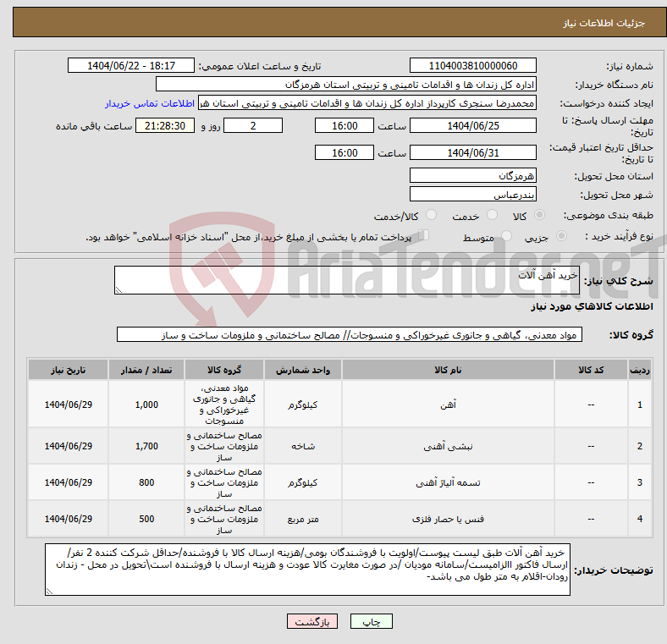Click unit متر مربع in the فنس row
This screenshot has width=667, height=644.
(303, 519)
